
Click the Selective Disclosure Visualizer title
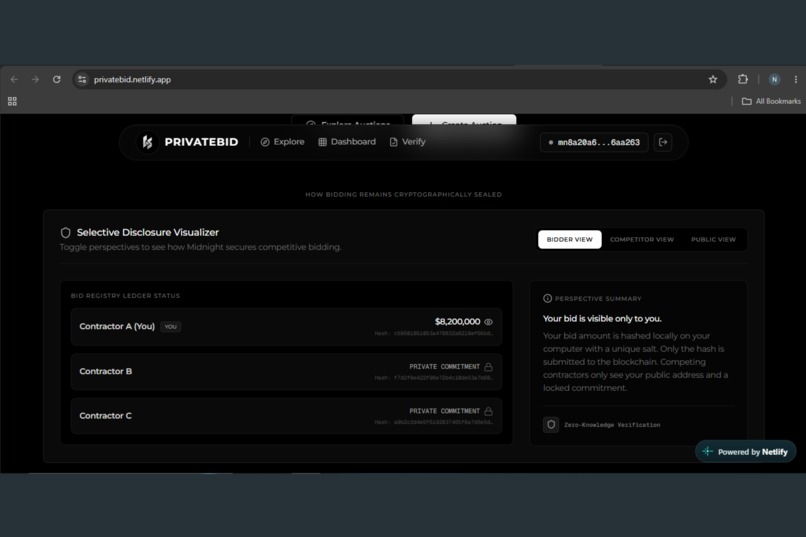[148, 232]
